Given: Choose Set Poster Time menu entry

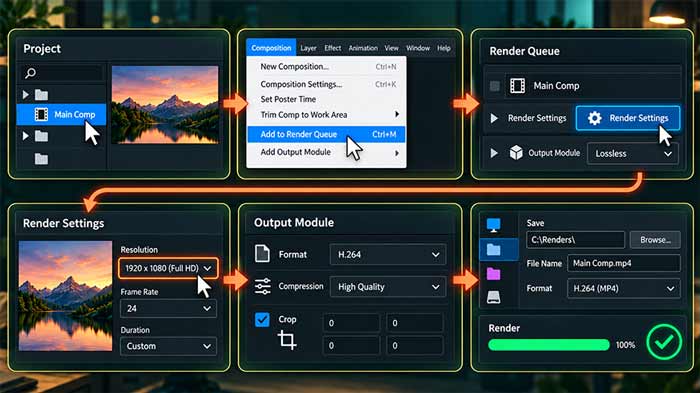Looking at the screenshot, I should click(326, 99).
